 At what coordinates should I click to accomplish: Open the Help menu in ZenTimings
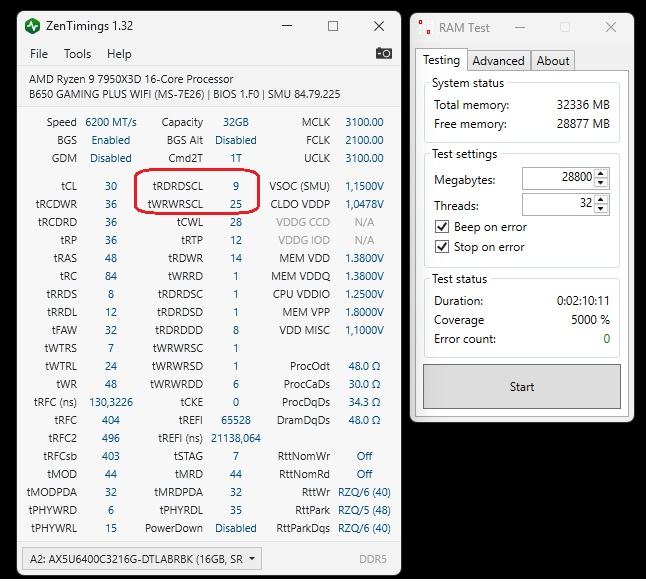pos(119,54)
